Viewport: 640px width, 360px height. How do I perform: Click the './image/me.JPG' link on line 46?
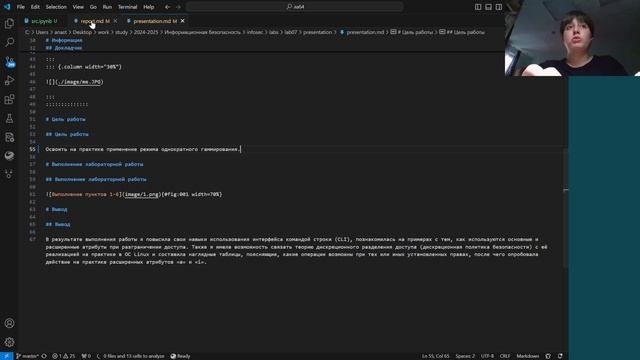pos(79,82)
